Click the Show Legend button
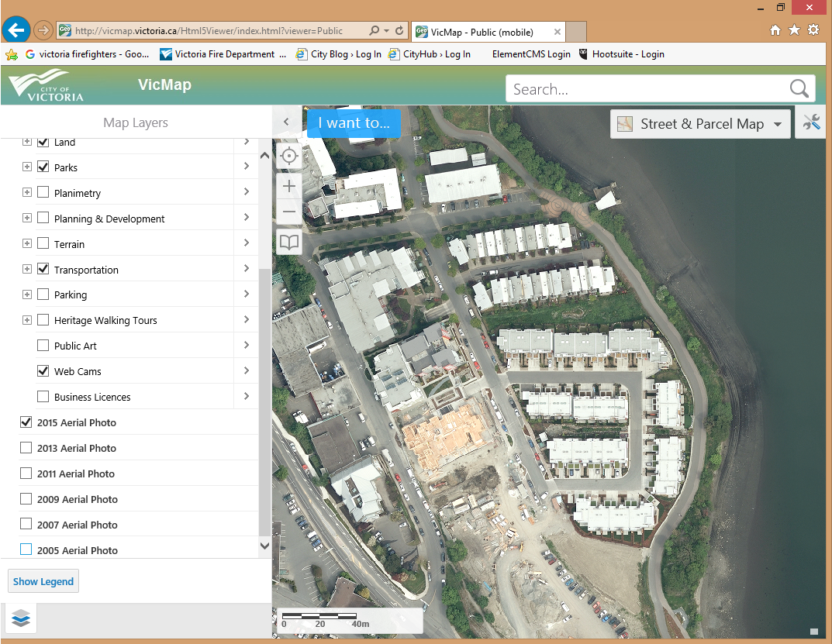Viewport: 832px width, 644px height. 43,581
